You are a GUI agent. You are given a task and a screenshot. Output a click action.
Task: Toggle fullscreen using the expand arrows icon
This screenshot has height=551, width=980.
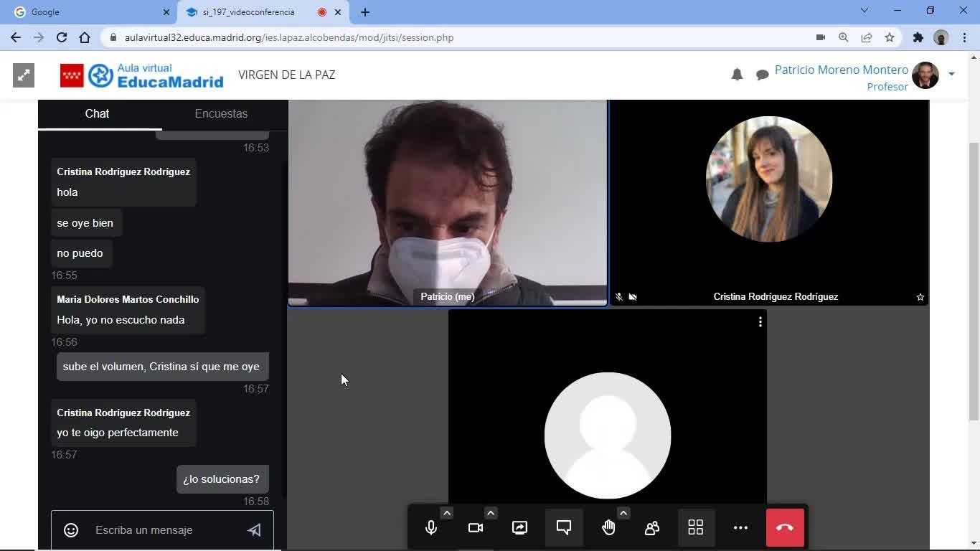24,75
